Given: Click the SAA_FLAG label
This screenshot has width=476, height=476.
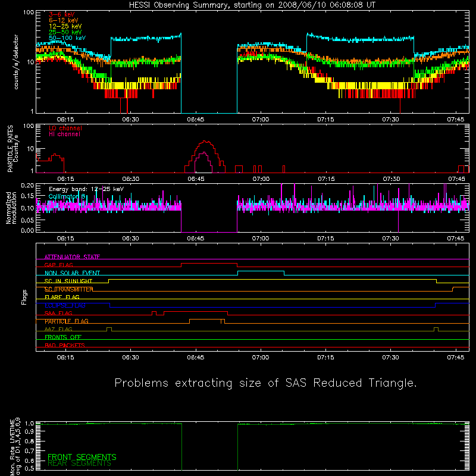Looking at the screenshot, I should (58, 313).
